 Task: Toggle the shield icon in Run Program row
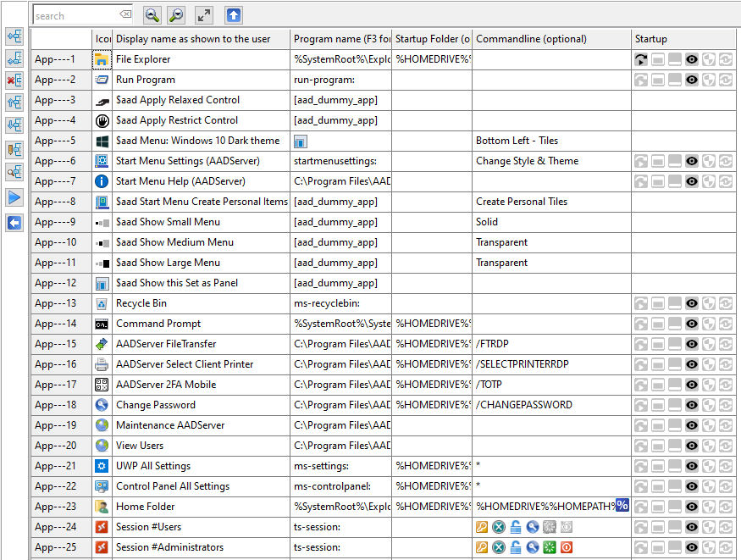(x=709, y=80)
